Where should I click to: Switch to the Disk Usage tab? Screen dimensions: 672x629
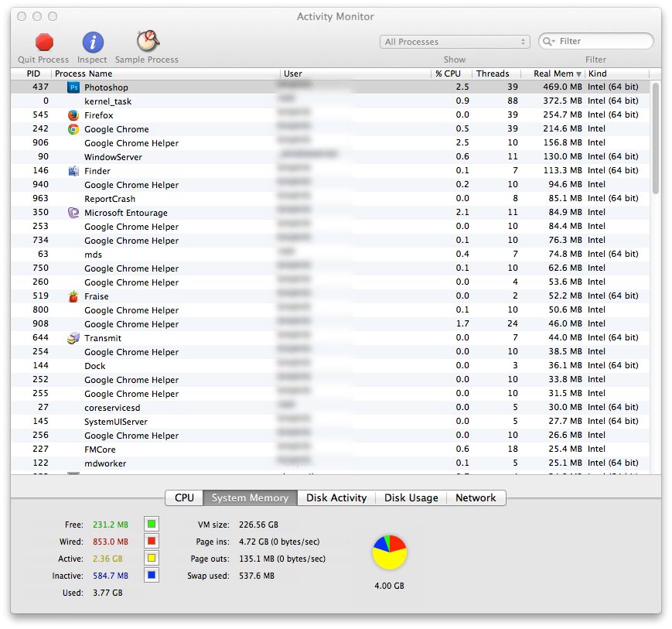point(411,497)
